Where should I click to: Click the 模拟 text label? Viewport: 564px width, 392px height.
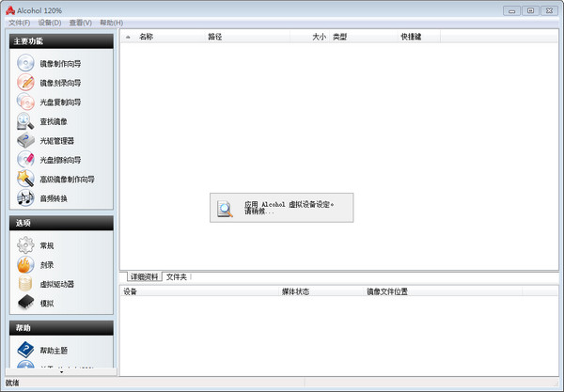point(47,304)
